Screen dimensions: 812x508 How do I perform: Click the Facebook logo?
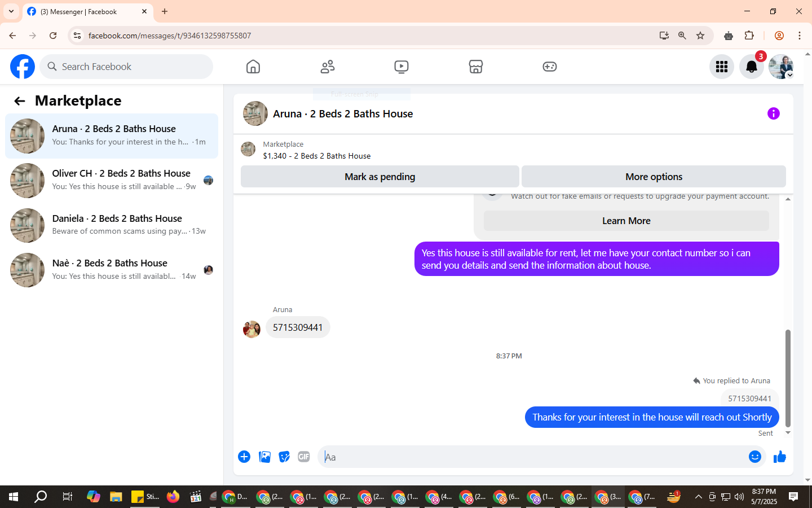(x=23, y=67)
